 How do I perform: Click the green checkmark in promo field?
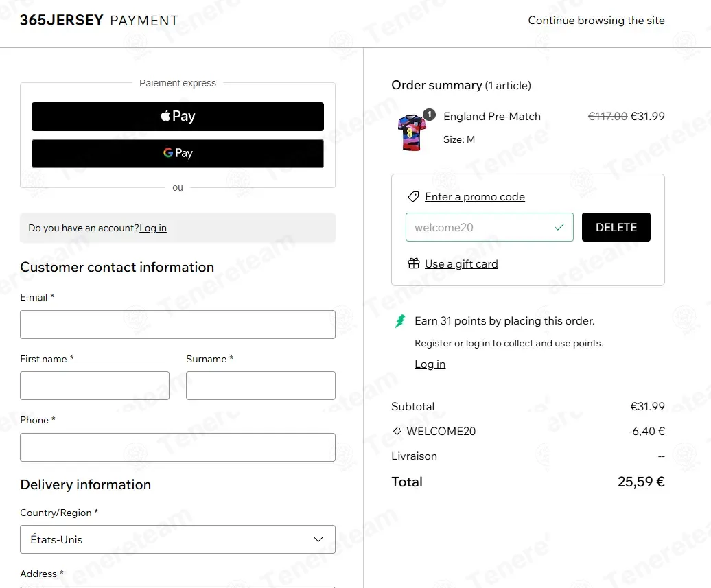(559, 227)
